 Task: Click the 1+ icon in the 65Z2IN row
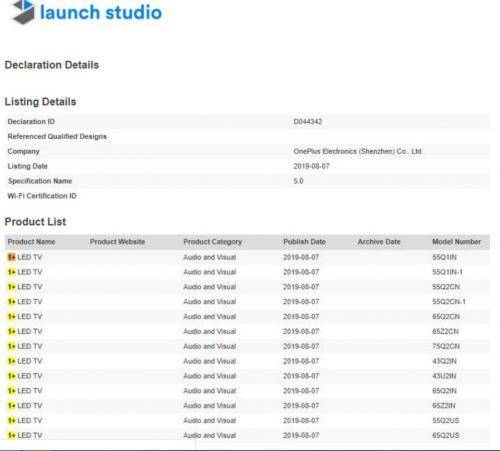(x=12, y=406)
